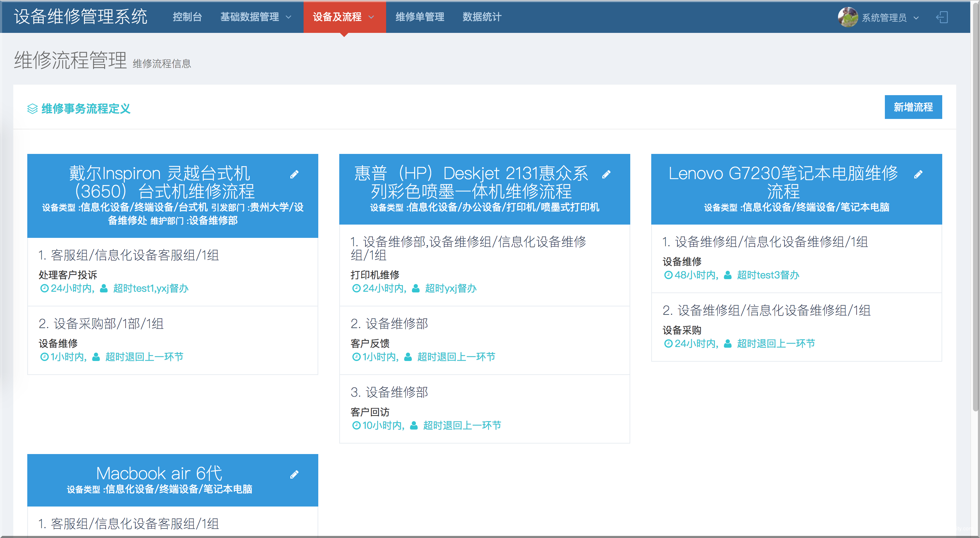The height and width of the screenshot is (538, 980).
Task: Click the 设备维修管理系统 title link
Action: click(81, 17)
